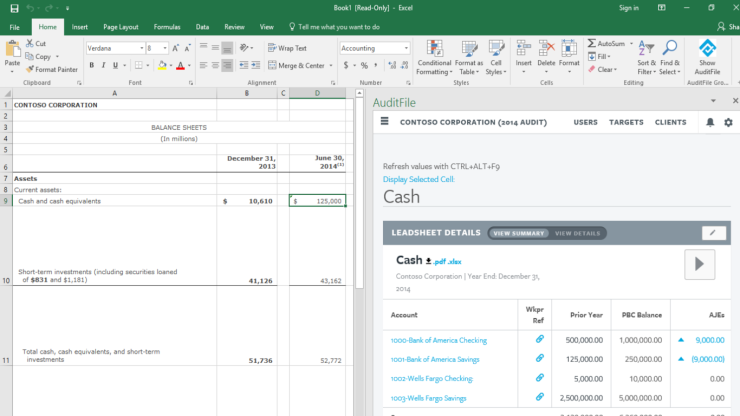Switch to the Data tab

[x=202, y=27]
